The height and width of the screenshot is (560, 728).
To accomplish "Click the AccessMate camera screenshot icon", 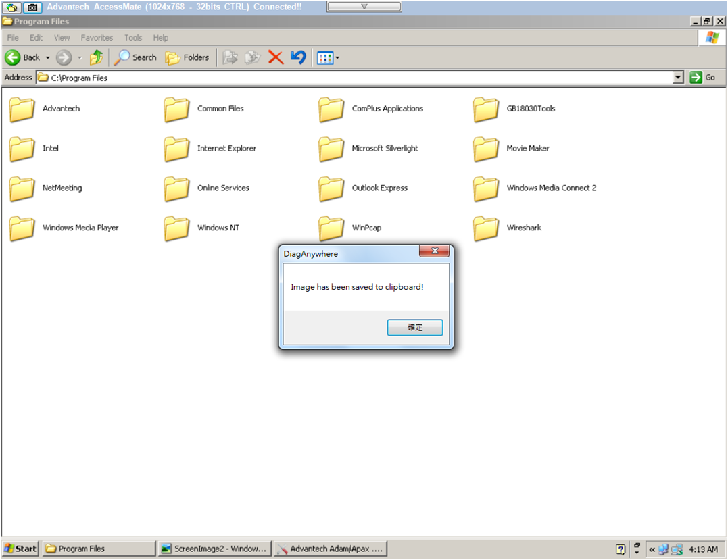I will tap(32, 7).
